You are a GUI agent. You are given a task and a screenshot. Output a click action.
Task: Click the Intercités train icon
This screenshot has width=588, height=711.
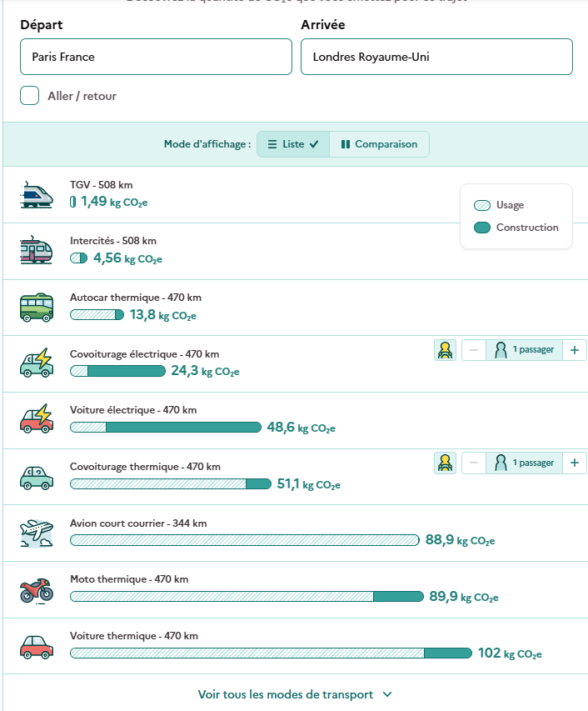[37, 250]
